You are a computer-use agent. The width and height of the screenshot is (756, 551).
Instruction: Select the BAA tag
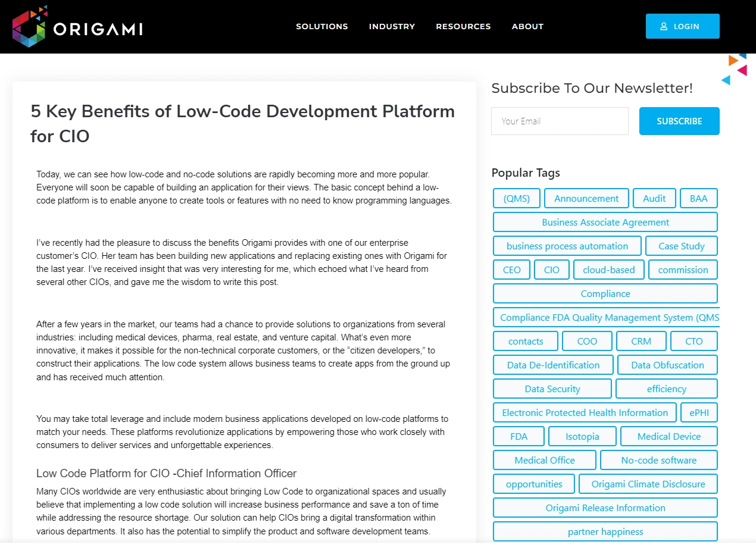[699, 198]
